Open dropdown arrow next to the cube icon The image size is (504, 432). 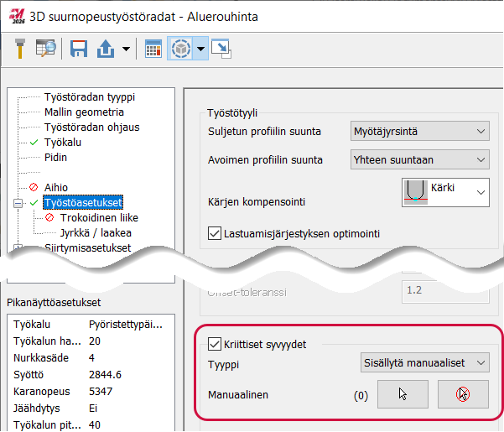point(200,49)
